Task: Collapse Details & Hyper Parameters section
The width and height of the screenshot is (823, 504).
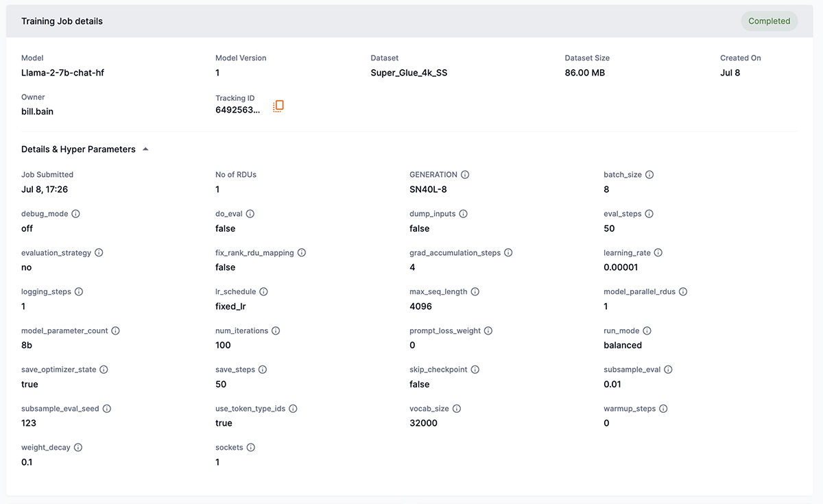Action: coord(145,149)
